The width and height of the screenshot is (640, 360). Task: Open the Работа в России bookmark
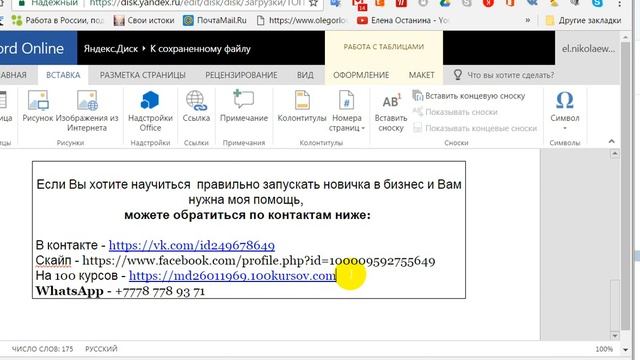58,20
